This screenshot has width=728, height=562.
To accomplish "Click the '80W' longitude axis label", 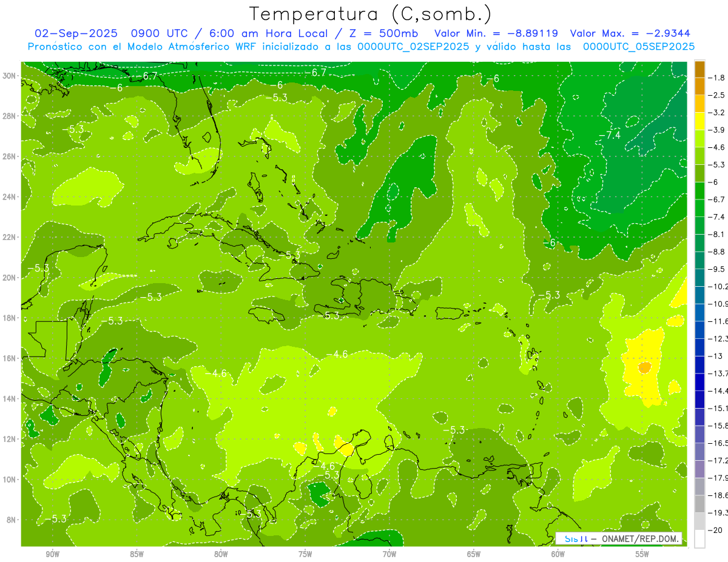I will point(221,555).
